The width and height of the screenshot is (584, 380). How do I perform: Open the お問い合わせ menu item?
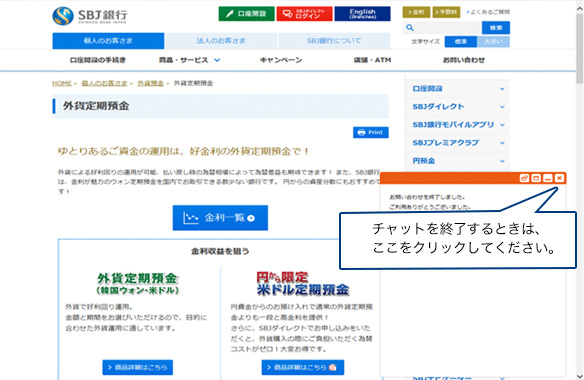tap(464, 60)
